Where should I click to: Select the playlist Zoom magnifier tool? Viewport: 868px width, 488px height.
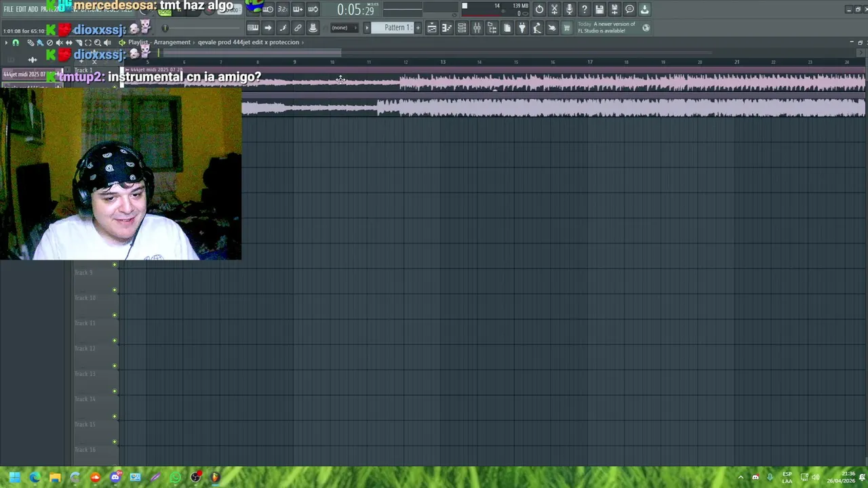98,43
